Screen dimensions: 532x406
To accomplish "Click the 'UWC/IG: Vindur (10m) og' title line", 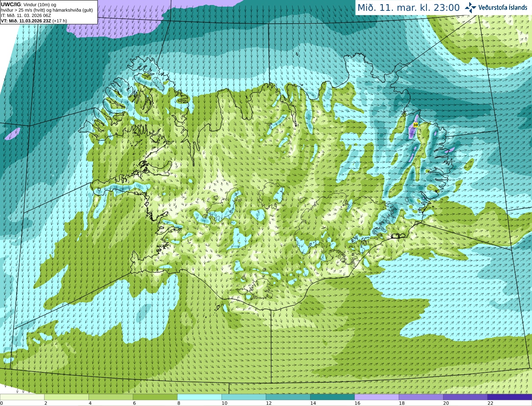I will pyautogui.click(x=29, y=5).
